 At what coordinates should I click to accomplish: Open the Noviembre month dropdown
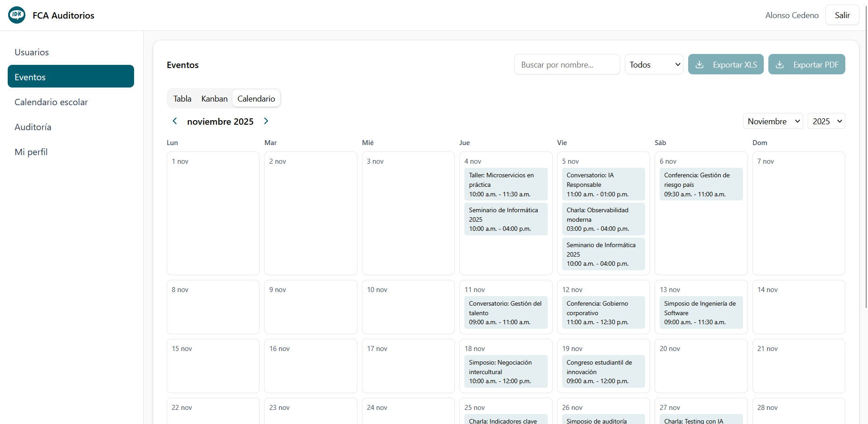[773, 121]
